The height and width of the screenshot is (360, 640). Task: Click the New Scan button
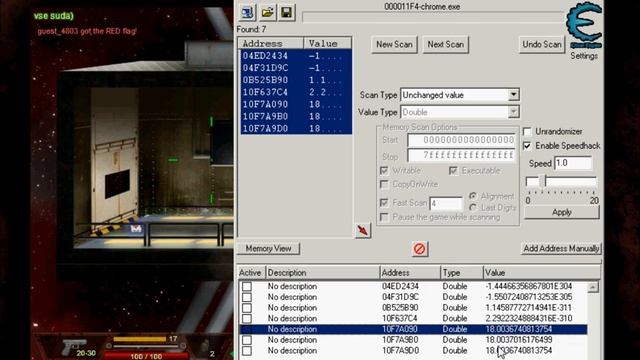(x=394, y=44)
